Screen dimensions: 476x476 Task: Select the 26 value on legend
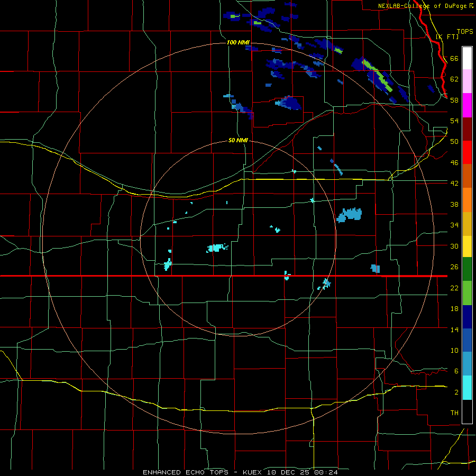pos(454,267)
